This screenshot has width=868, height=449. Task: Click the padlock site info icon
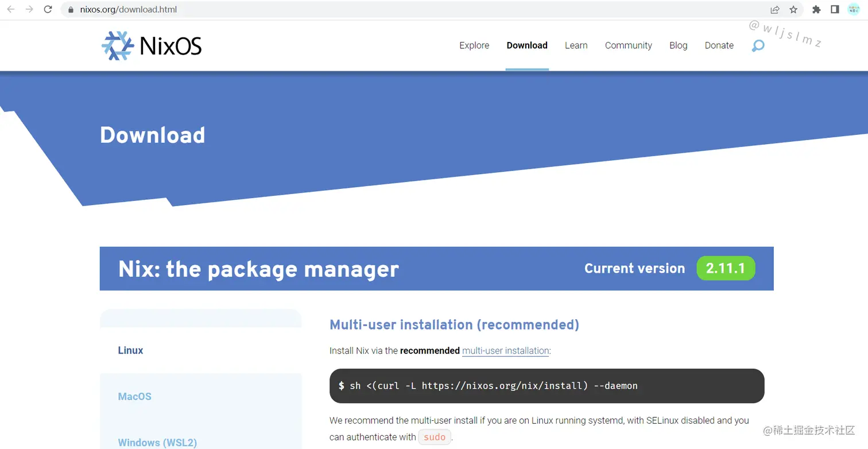pos(71,10)
